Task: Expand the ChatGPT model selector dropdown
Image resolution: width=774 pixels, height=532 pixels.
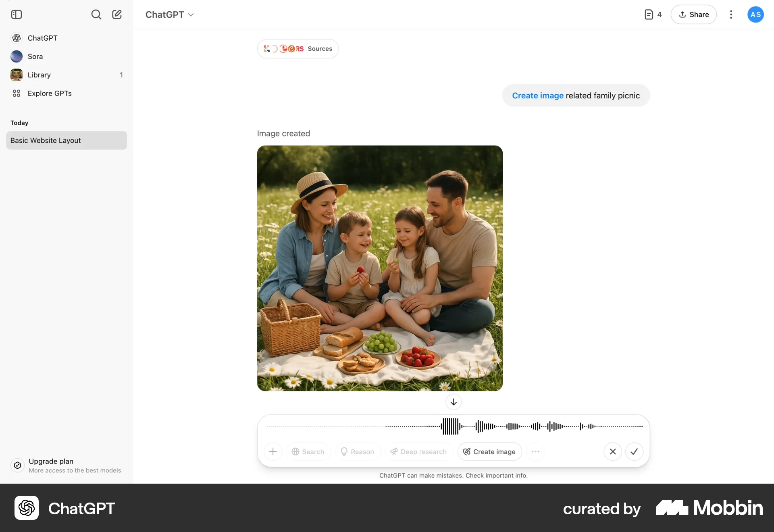Action: 169,15
